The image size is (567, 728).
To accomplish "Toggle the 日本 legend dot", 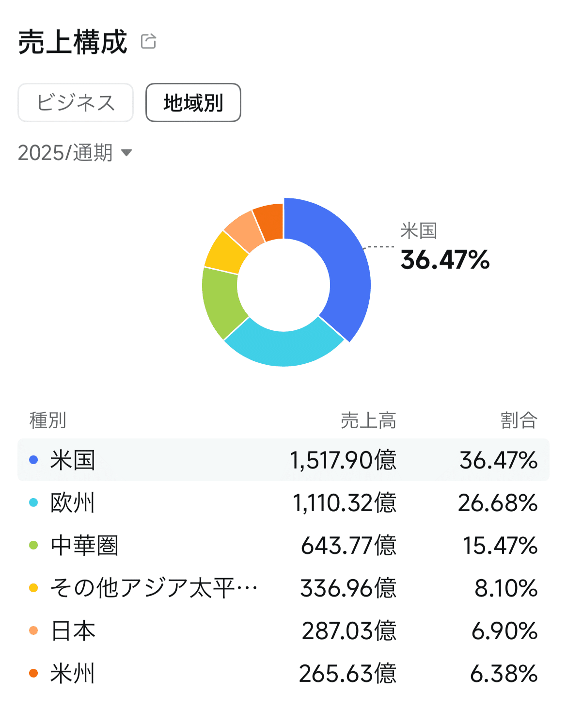I will [33, 631].
